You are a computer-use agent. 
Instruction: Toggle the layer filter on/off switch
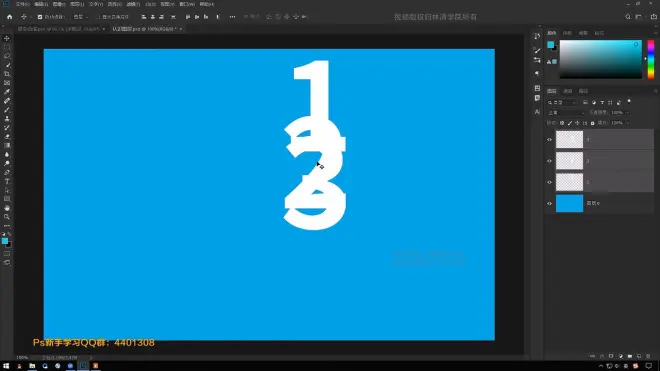coord(629,102)
